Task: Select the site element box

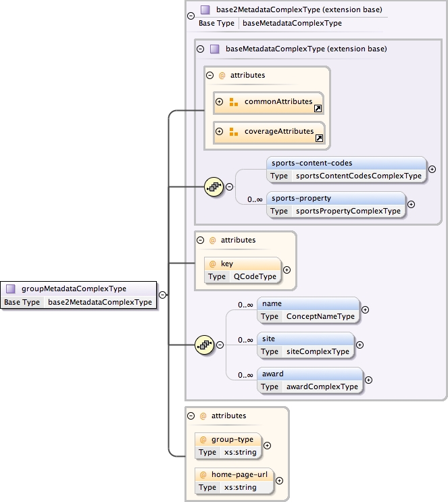Action: [x=305, y=345]
